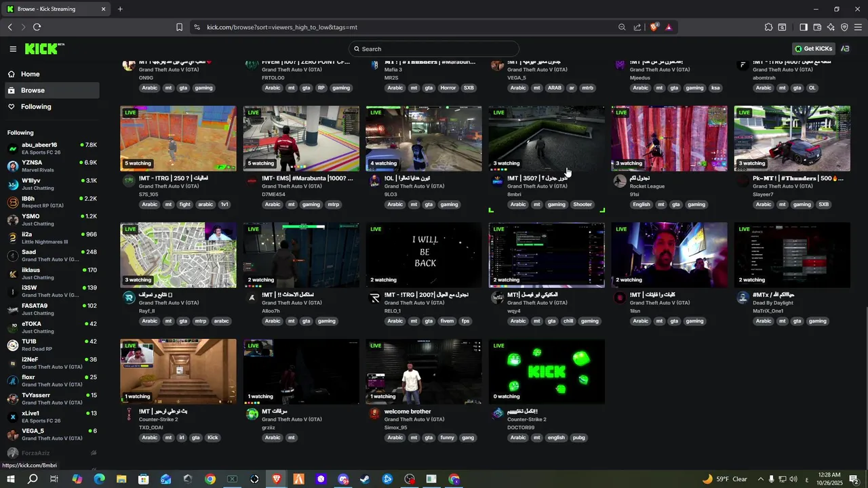
Task: Open the Simox_95 stream thumbnail
Action: 424,371
